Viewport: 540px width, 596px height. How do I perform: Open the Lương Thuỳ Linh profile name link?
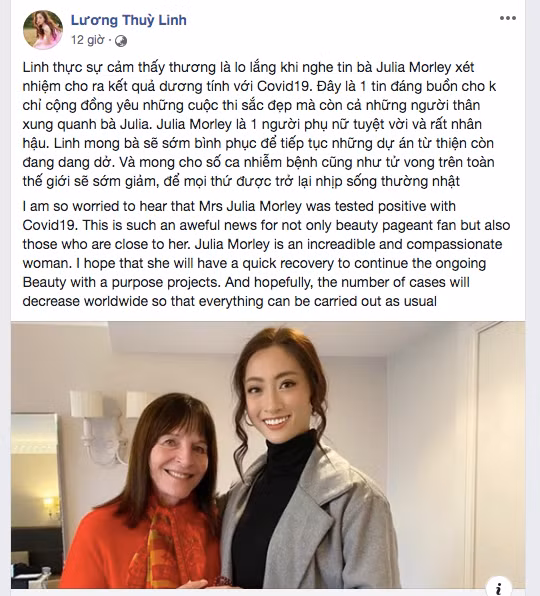pyautogui.click(x=128, y=20)
